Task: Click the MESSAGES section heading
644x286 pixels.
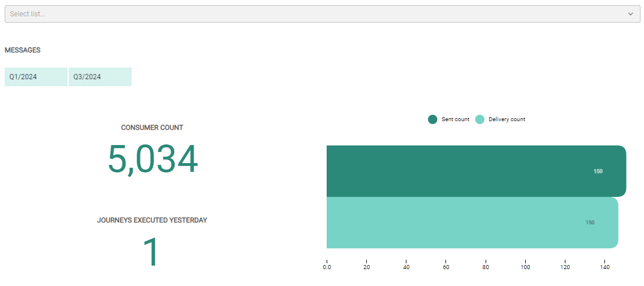Action: [23, 50]
